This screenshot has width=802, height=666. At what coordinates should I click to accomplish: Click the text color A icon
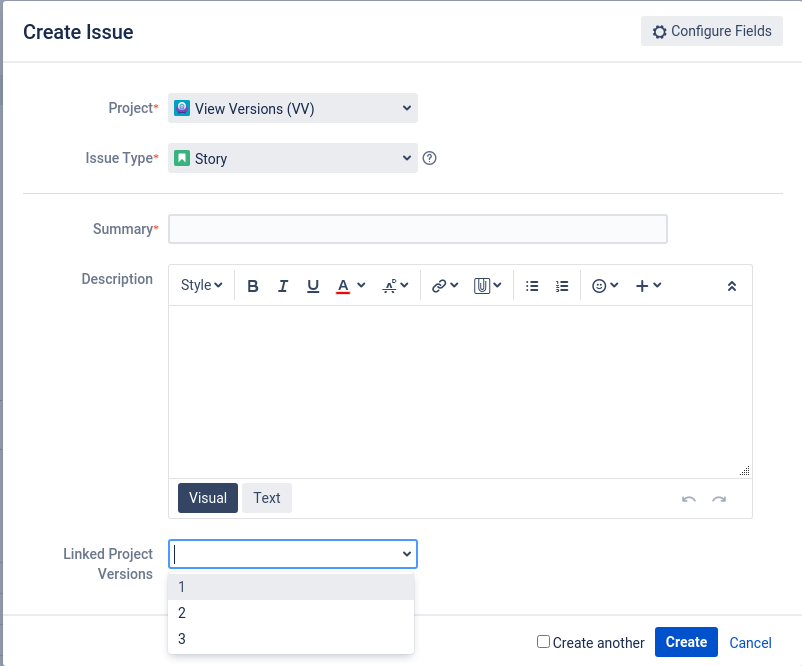343,286
